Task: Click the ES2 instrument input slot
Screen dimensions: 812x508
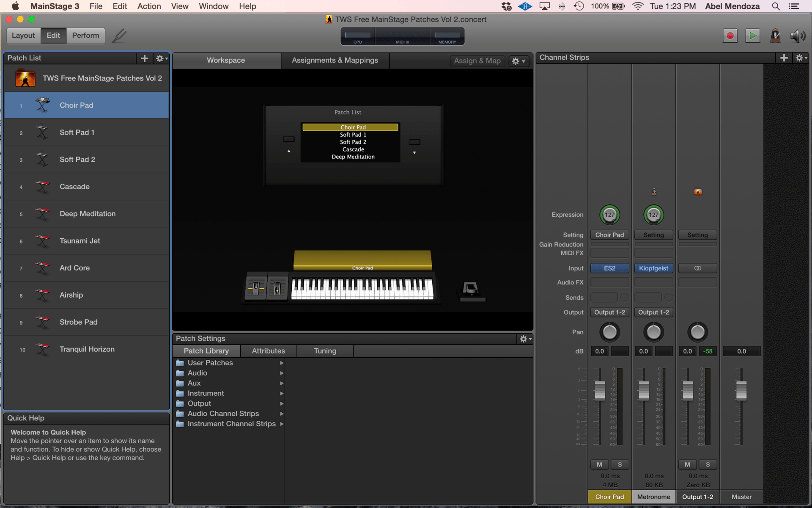Action: tap(609, 268)
